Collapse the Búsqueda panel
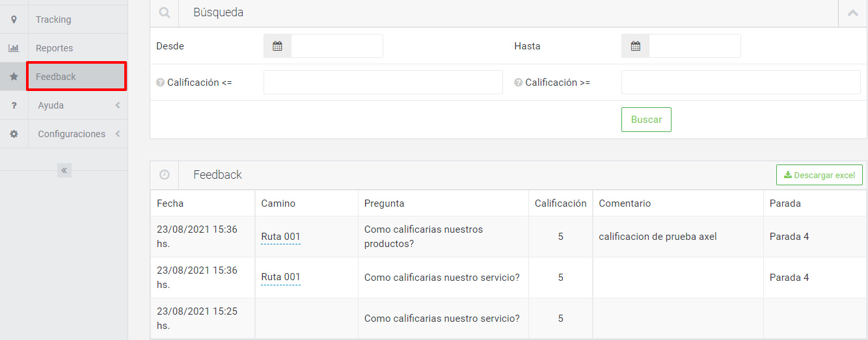The width and height of the screenshot is (868, 340). (x=852, y=13)
